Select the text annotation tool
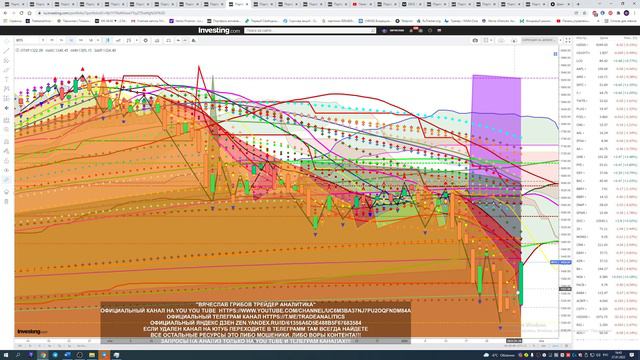The width and height of the screenshot is (640, 360). [x=6, y=79]
